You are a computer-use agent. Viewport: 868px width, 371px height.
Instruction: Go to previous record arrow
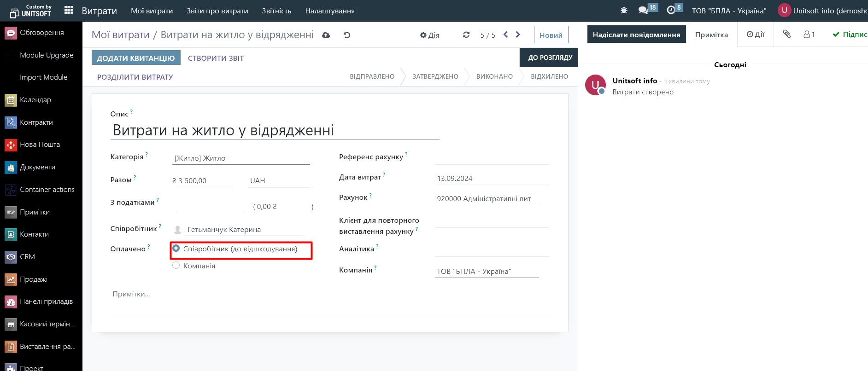point(506,35)
